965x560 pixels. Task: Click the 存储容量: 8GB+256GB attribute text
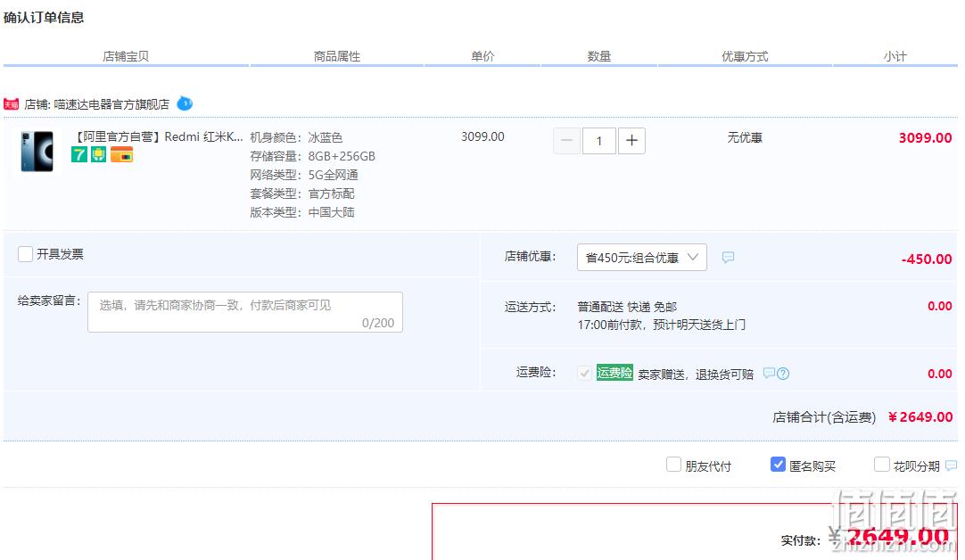coord(313,156)
